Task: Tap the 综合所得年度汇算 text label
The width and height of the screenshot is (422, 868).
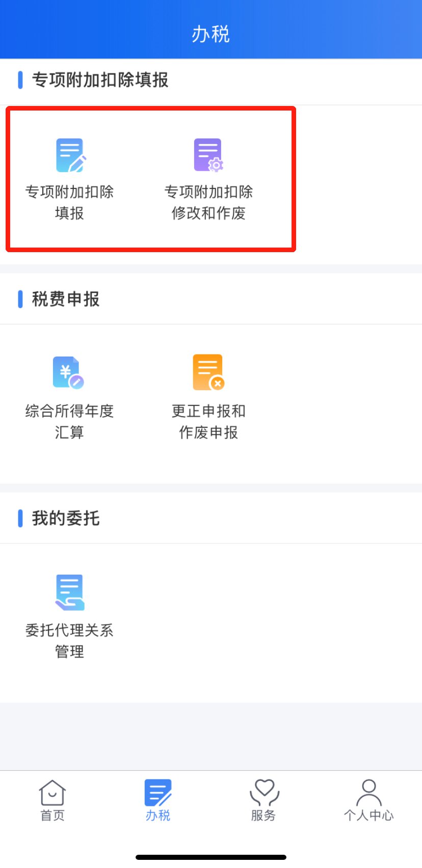Action: pyautogui.click(x=70, y=421)
